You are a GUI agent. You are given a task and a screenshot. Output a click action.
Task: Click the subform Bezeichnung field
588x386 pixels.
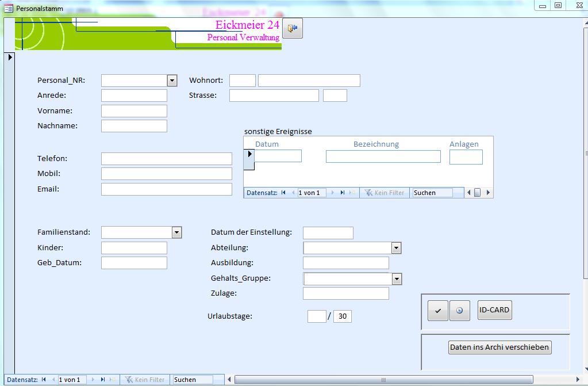(383, 156)
